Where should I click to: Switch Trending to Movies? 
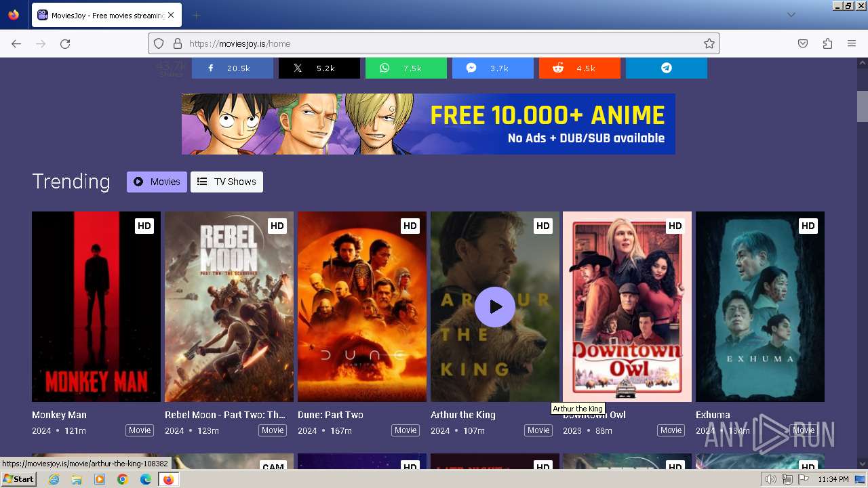(157, 182)
